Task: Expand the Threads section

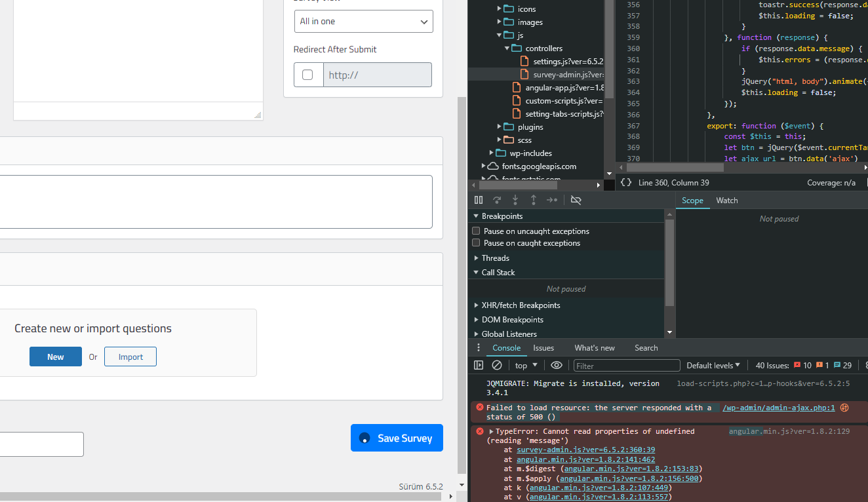Action: tap(476, 258)
